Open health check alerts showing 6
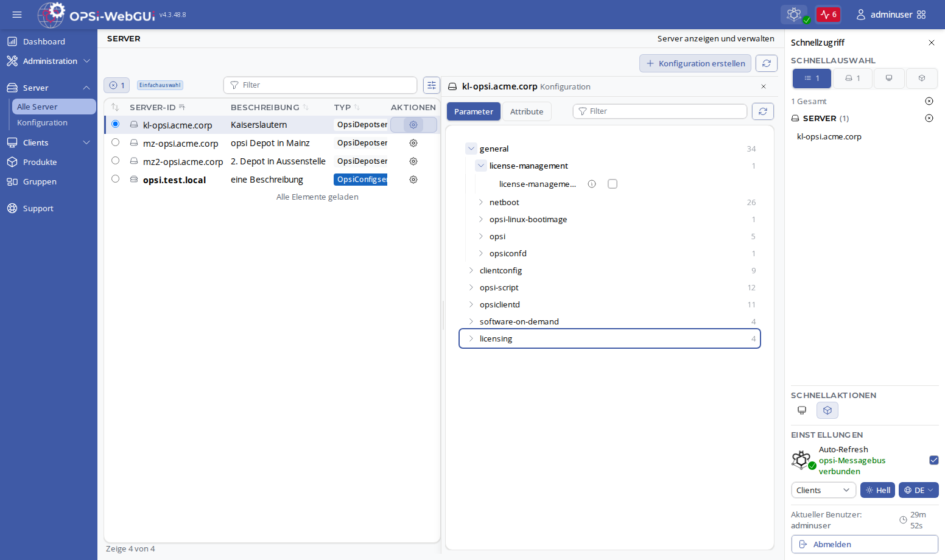Viewport: 945px width, 560px height. [828, 15]
